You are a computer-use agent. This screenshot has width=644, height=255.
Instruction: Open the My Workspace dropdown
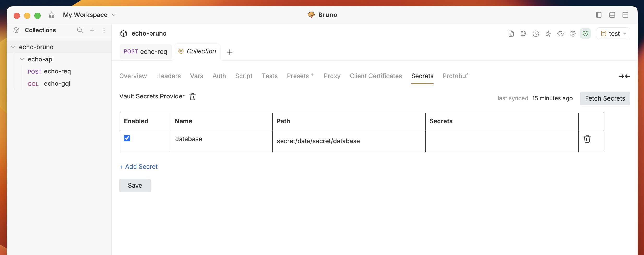coord(89,15)
